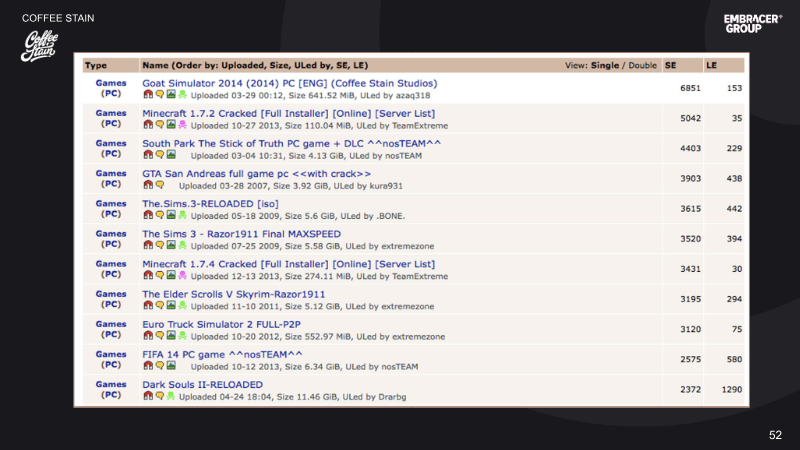Click seeder count 5042

[x=690, y=118]
